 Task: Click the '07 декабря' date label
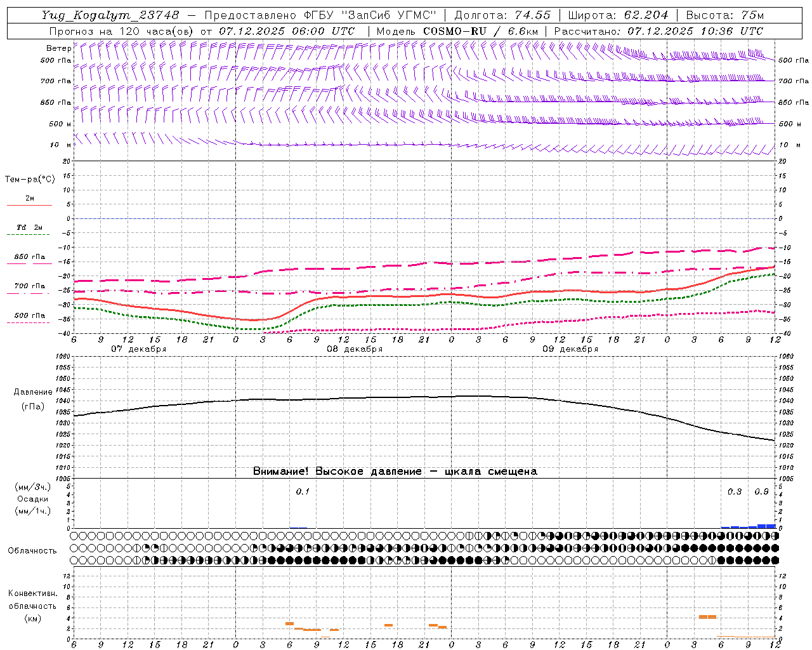pyautogui.click(x=139, y=349)
